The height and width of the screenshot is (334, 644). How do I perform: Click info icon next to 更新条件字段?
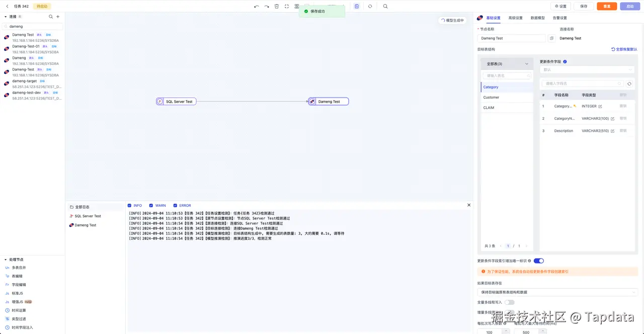click(565, 61)
